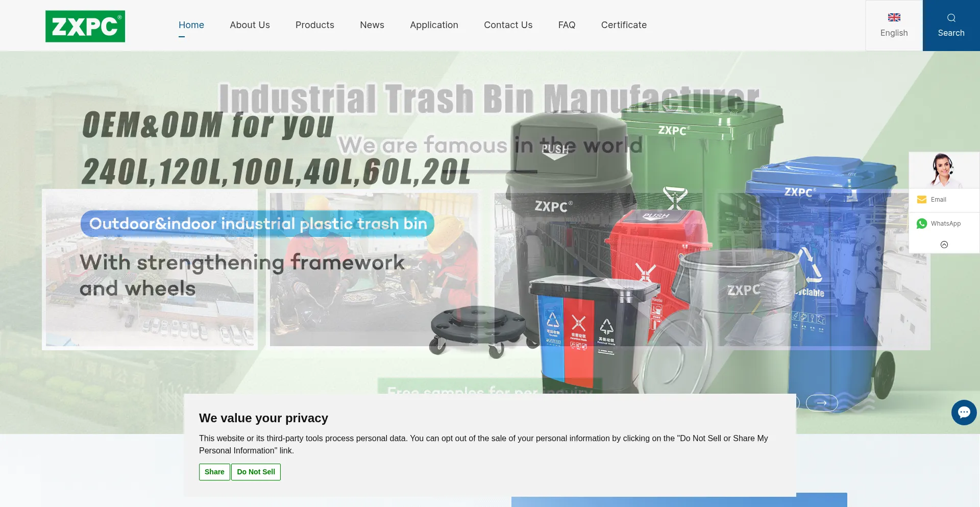Click the "240L,120L,100L,40L,60L,20L" sizes text
The image size is (980, 507).
[276, 172]
